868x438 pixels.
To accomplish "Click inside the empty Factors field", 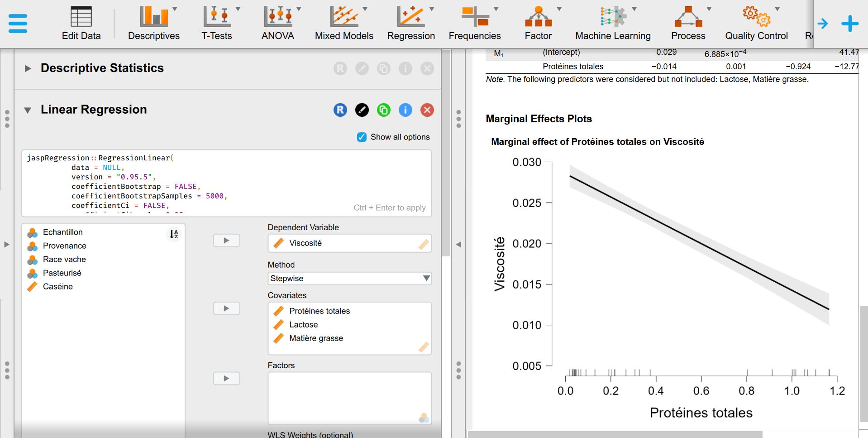I will coord(349,398).
